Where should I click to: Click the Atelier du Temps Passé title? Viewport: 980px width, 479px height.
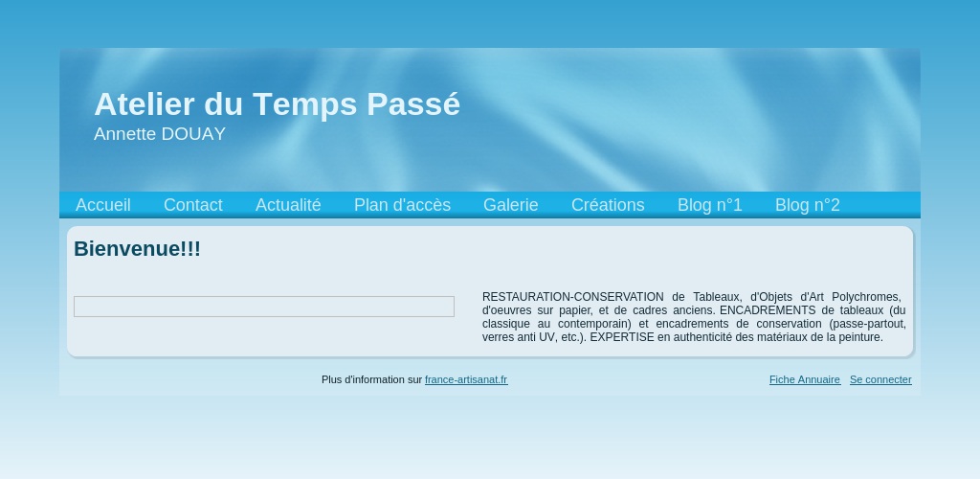277,103
